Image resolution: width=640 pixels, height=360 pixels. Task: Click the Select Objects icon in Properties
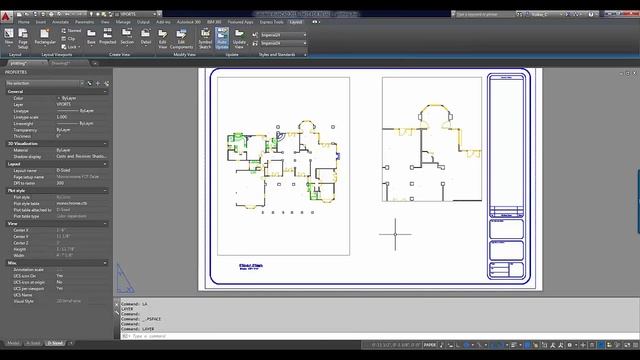point(98,83)
